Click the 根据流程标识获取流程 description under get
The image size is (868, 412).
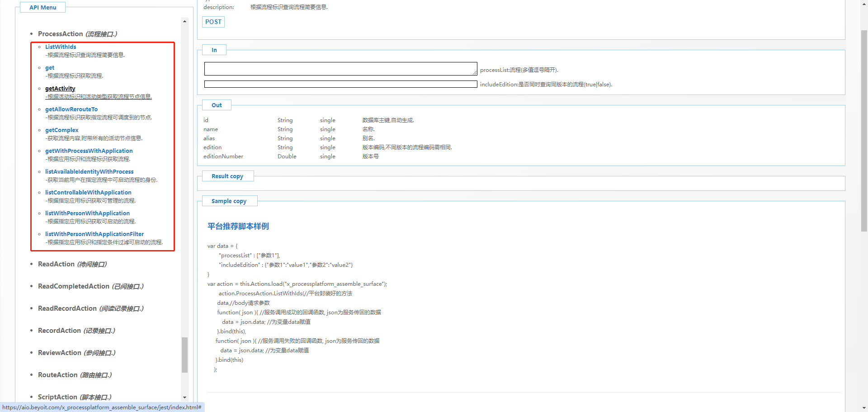[x=75, y=76]
